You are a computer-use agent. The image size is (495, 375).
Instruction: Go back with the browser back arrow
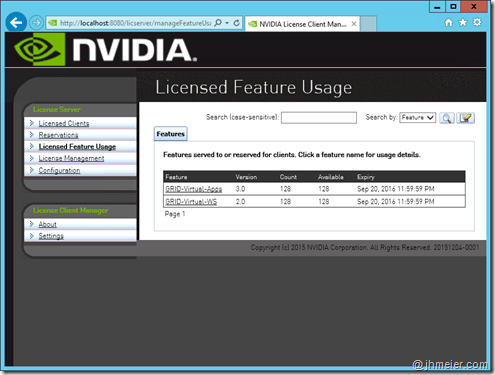point(16,22)
